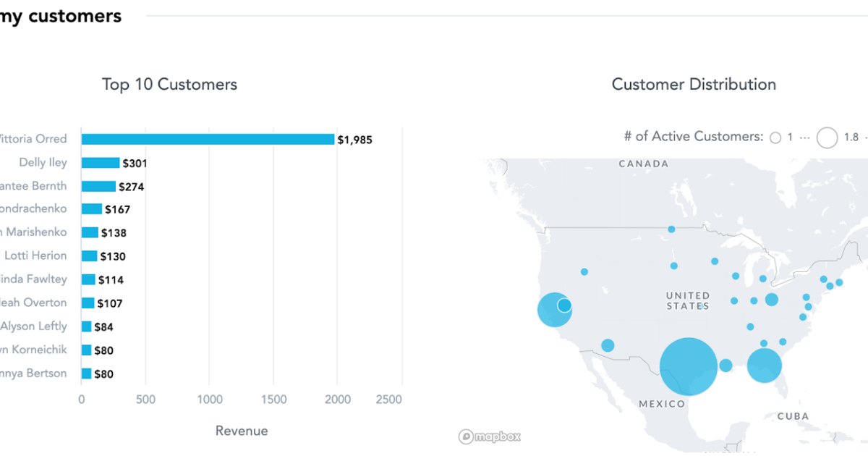This screenshot has width=868, height=456.
Task: Click the small legend circle representing 1 customer
Action: coord(776,137)
